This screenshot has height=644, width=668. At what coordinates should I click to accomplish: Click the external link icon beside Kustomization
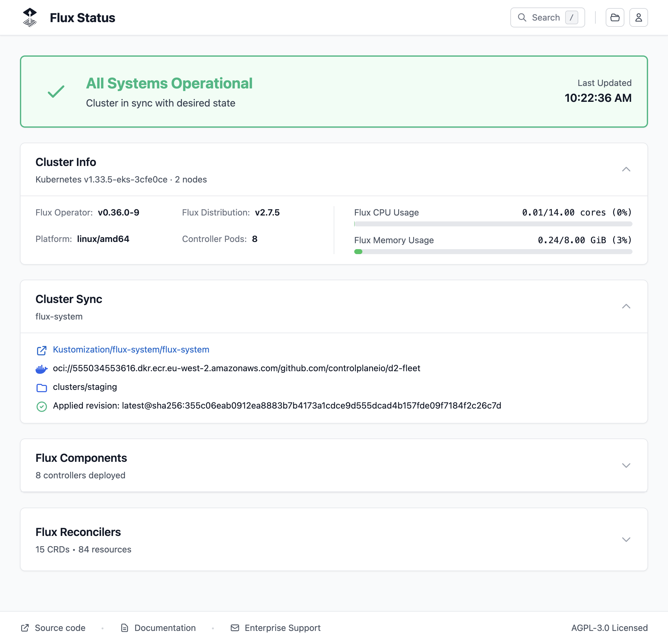tap(41, 350)
